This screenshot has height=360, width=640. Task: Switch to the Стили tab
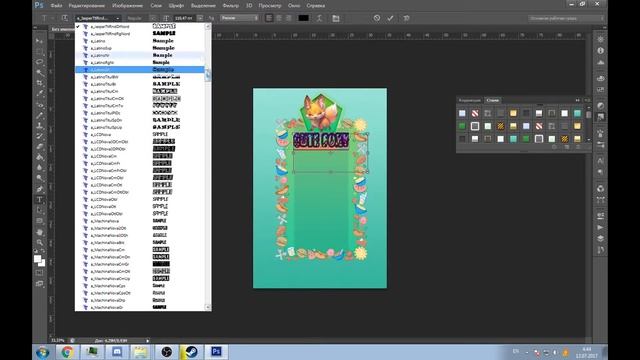[x=493, y=100]
